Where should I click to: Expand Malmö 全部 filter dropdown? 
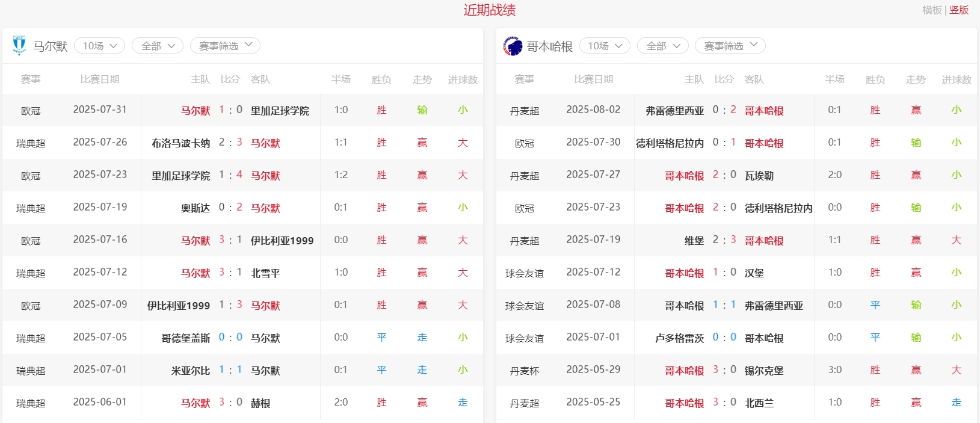(x=157, y=46)
